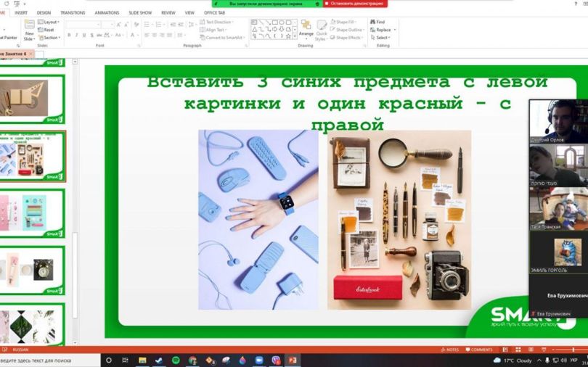Open the Line Spacing dropdown

click(192, 25)
